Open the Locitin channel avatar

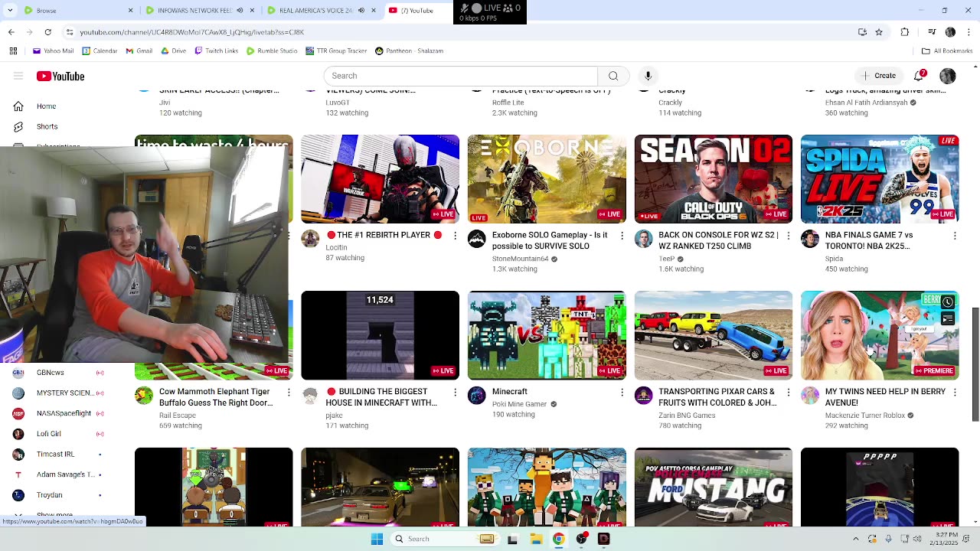coord(310,239)
